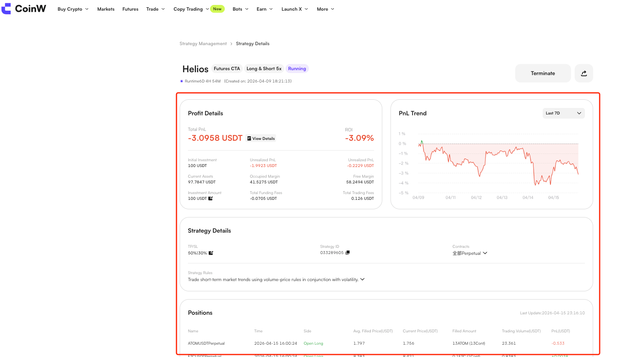Return to Strategy Management breadcrumb
Screen dimensions: 644x357
[x=203, y=44]
